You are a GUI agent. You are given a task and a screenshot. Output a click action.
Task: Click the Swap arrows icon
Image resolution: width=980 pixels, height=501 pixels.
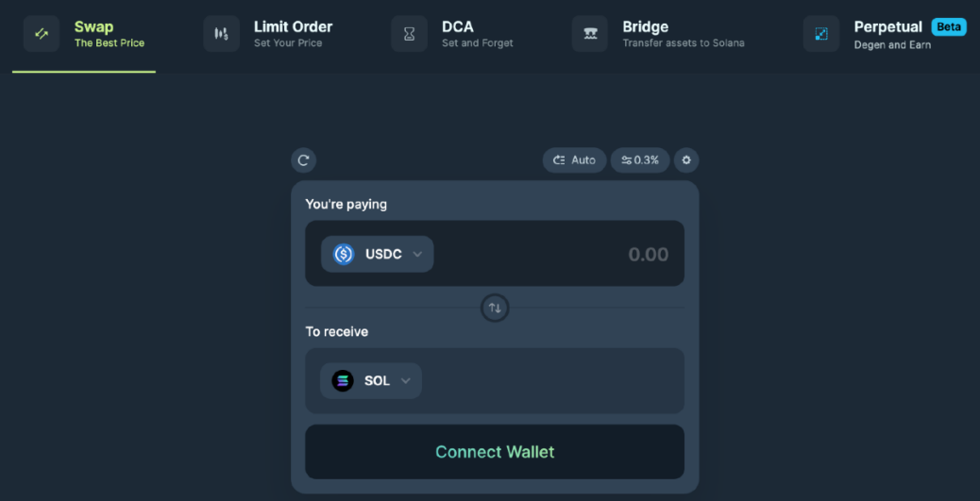click(42, 34)
